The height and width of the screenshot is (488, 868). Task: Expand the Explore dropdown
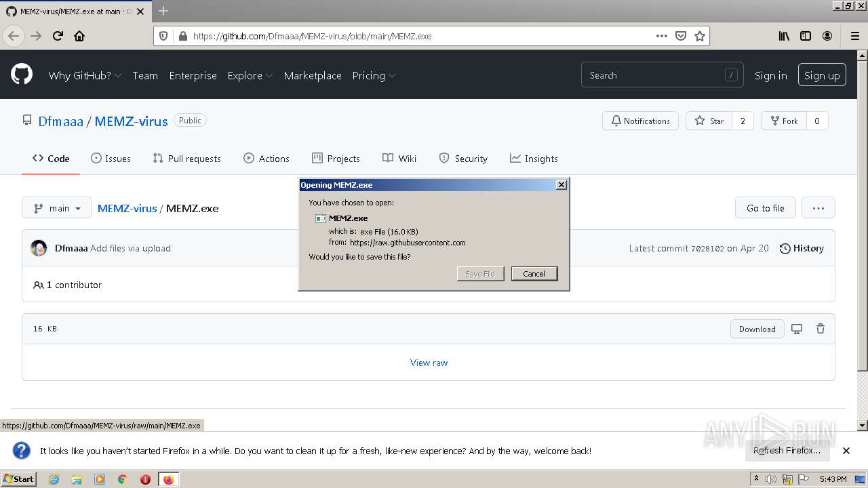pyautogui.click(x=250, y=75)
